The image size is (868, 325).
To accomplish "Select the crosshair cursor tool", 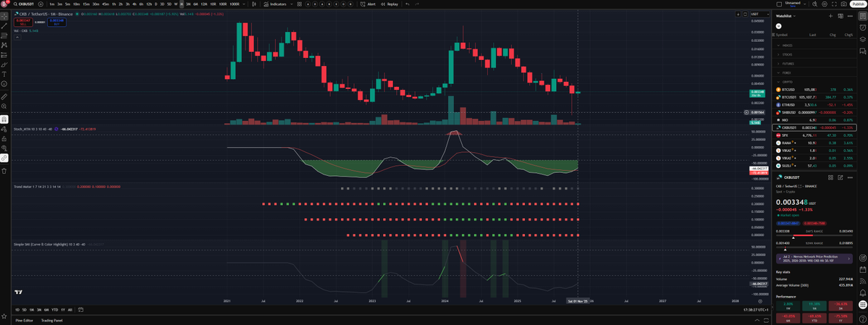I will tap(5, 16).
